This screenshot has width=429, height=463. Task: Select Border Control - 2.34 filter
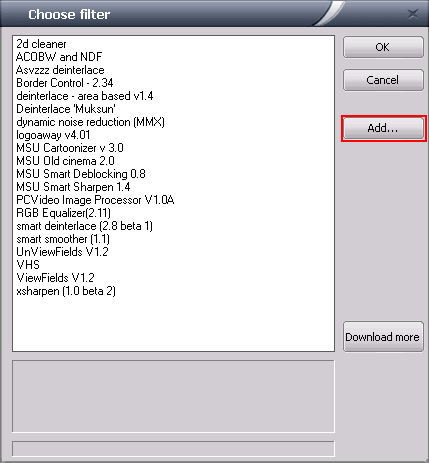(65, 83)
